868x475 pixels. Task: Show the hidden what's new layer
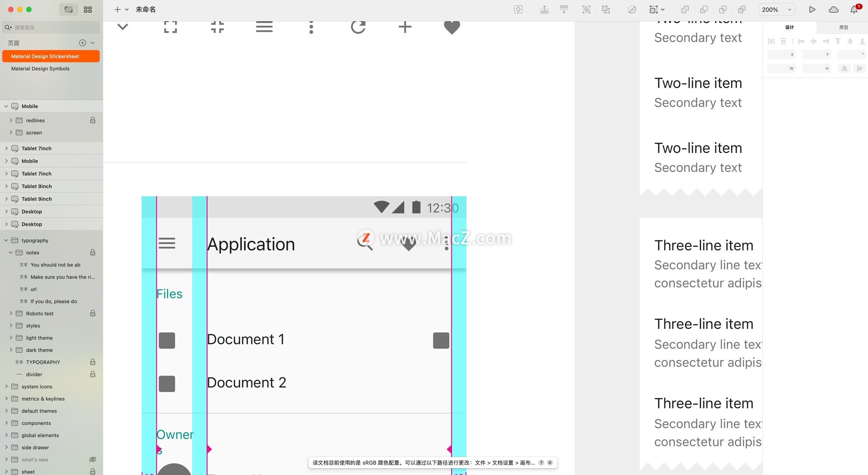pyautogui.click(x=93, y=460)
